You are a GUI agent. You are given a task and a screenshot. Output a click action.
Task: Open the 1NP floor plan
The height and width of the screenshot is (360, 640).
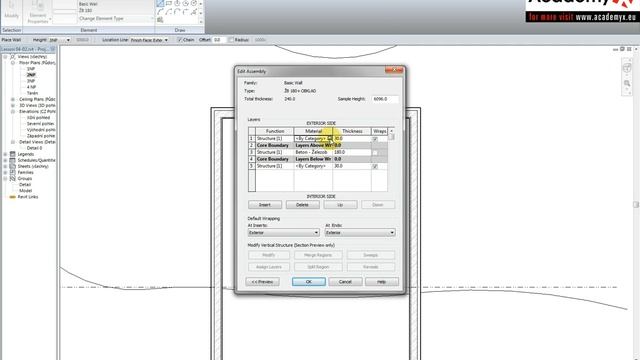(x=31, y=69)
